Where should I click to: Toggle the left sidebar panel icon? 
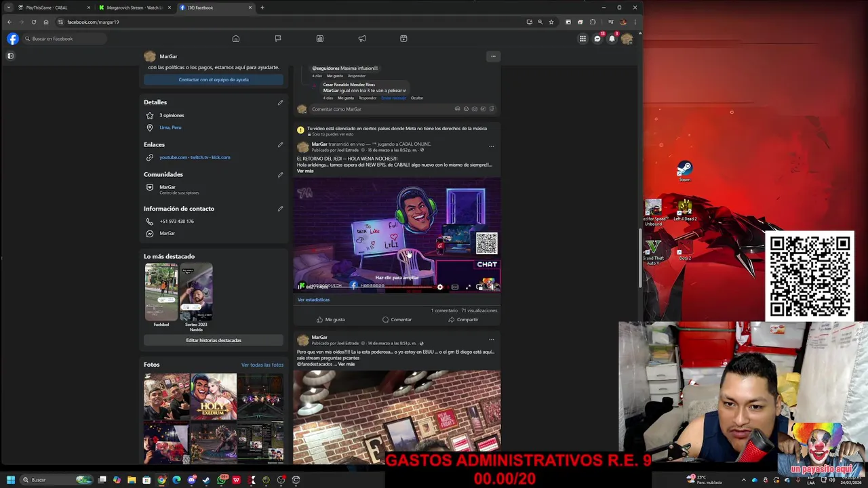[10, 56]
